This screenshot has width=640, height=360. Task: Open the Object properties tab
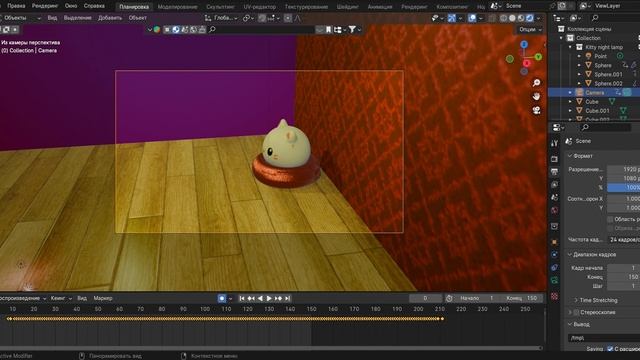pos(554,242)
